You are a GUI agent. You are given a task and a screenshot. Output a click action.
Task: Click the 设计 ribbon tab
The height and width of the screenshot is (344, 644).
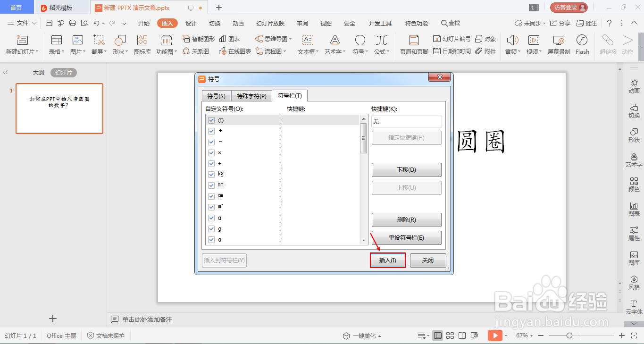(x=191, y=23)
